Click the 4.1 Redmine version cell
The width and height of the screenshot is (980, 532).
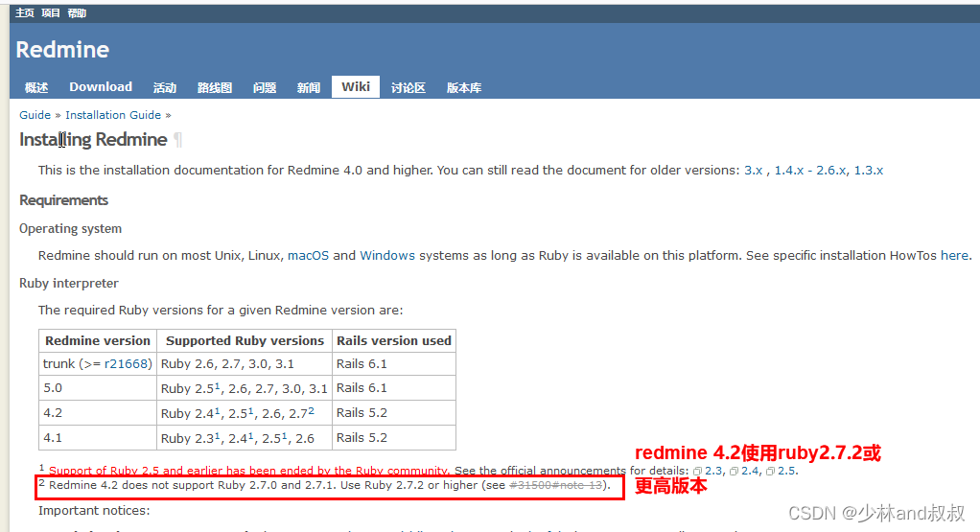pos(98,438)
